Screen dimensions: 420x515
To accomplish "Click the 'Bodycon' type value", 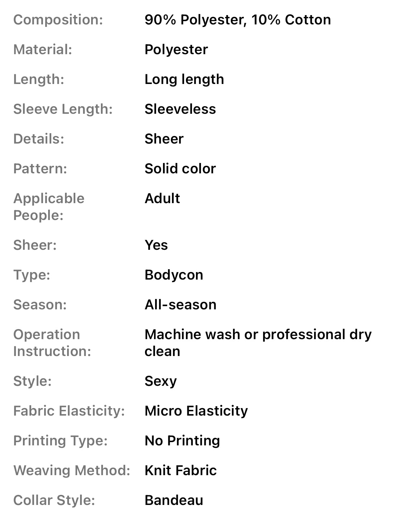I will [x=174, y=275].
